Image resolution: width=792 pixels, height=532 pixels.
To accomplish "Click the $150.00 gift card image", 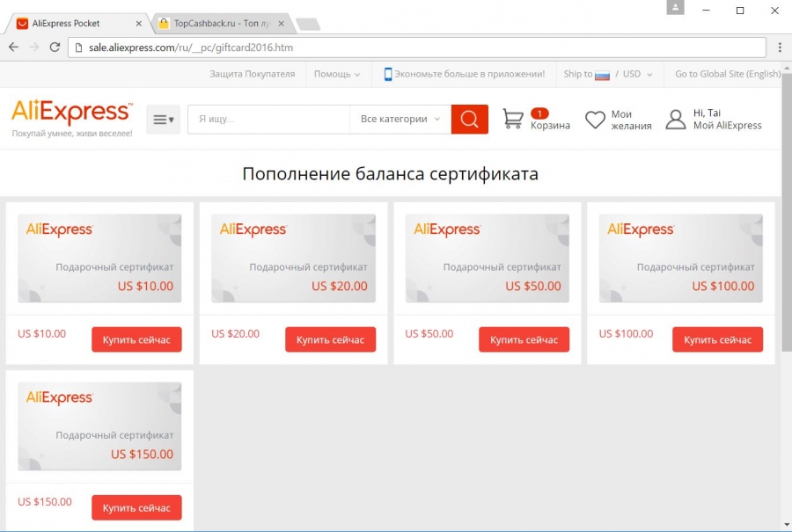I will [99, 426].
